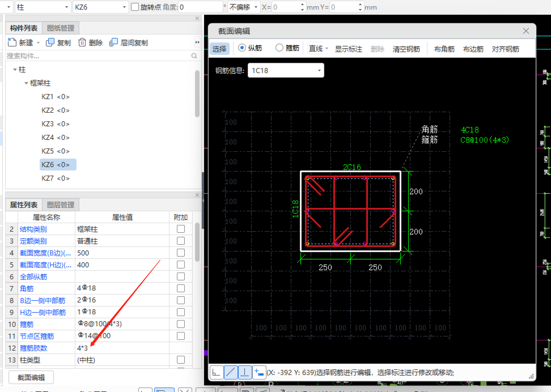Check the 附加 box for 角筋
551x392 pixels.
coord(181,288)
